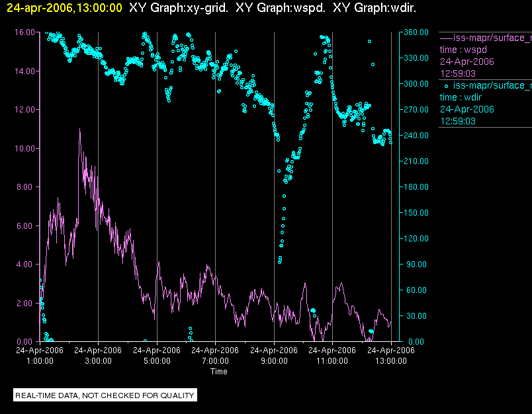532x414 pixels.
Task: Click the 8.00 wind speed axis label
Action: click(26, 187)
